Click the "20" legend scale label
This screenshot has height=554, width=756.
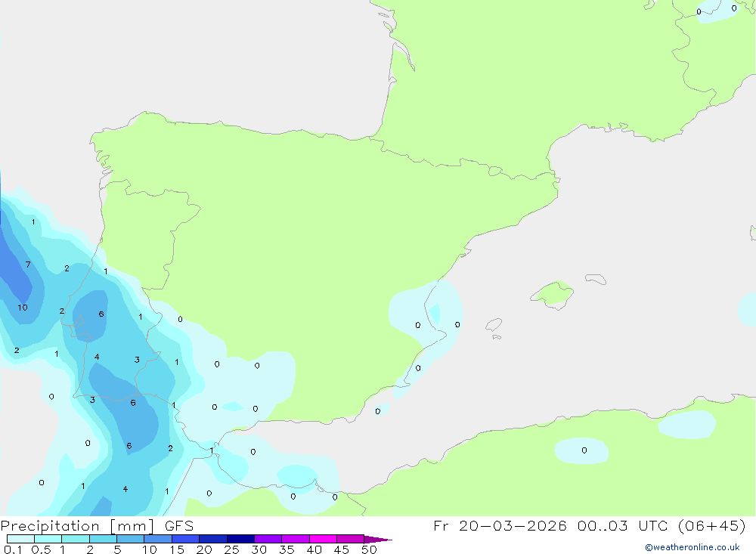click(204, 549)
